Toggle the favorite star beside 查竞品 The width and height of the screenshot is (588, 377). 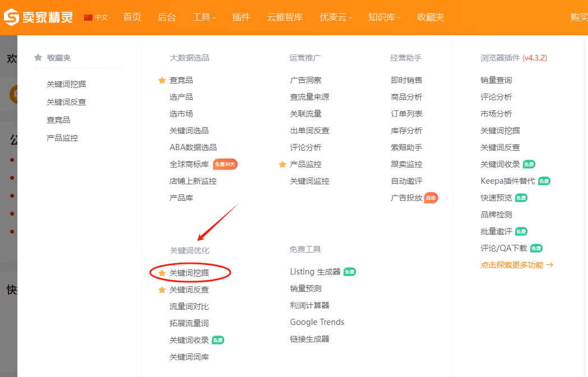[x=162, y=80]
